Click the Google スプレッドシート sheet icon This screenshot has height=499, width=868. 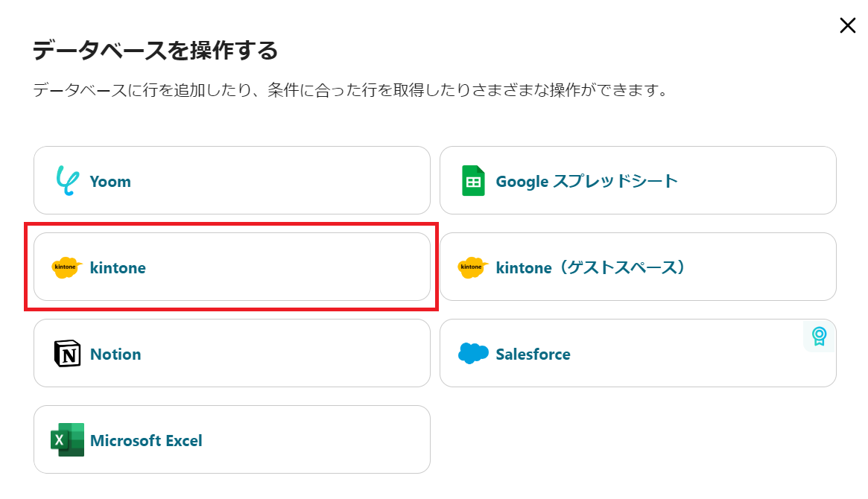(x=472, y=180)
